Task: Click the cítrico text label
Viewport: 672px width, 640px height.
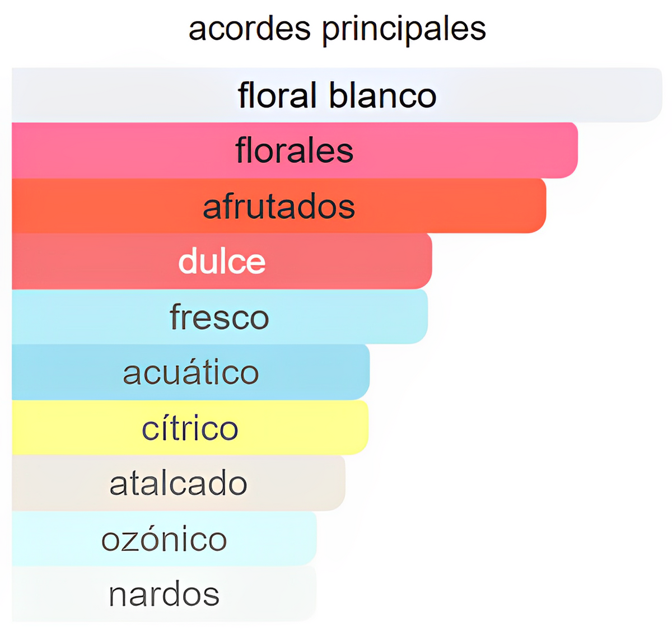Action: pos(190,427)
